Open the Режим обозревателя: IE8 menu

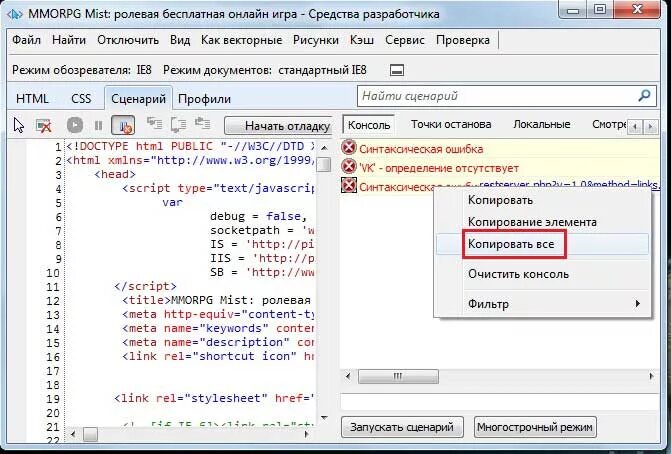click(x=82, y=70)
